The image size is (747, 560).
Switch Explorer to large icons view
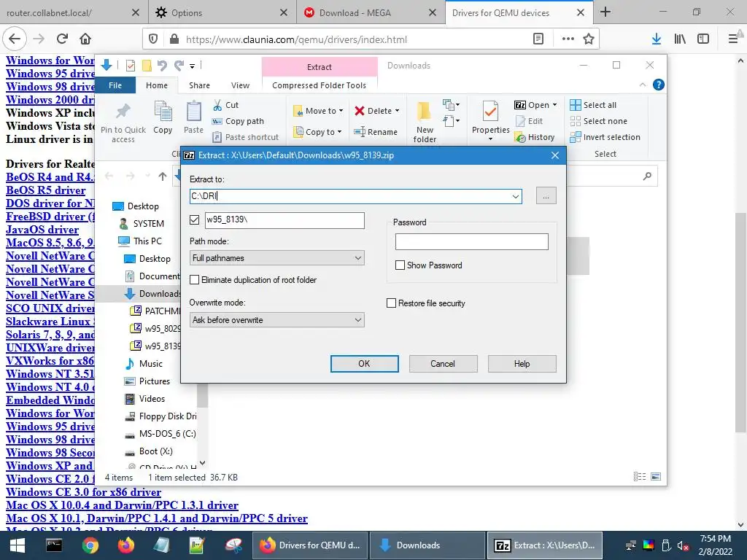click(x=656, y=477)
